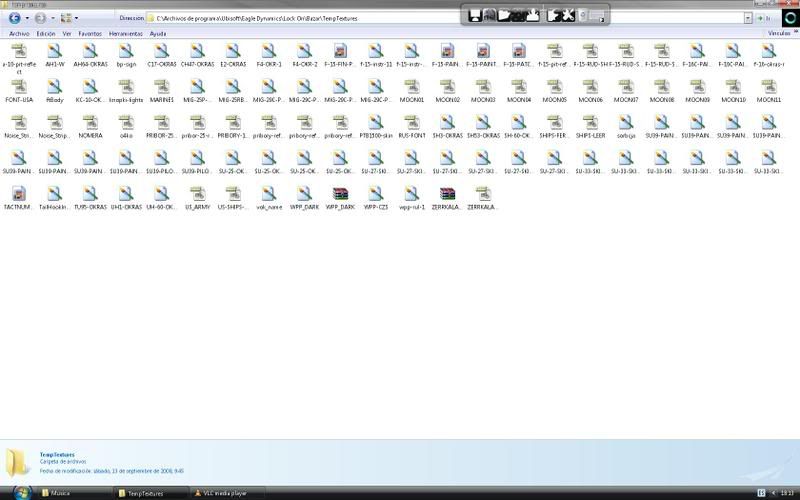Select the TACTNUM file icon

19,198
